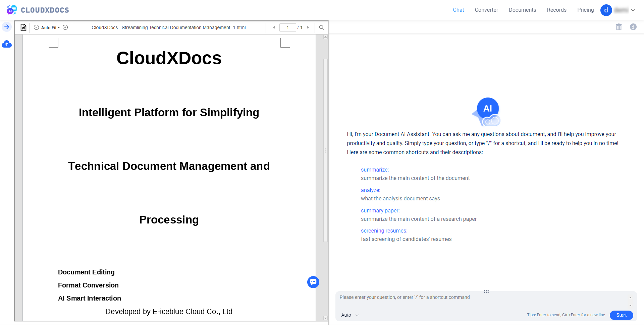Click the 'CloudXDocs' document heading

pyautogui.click(x=169, y=58)
